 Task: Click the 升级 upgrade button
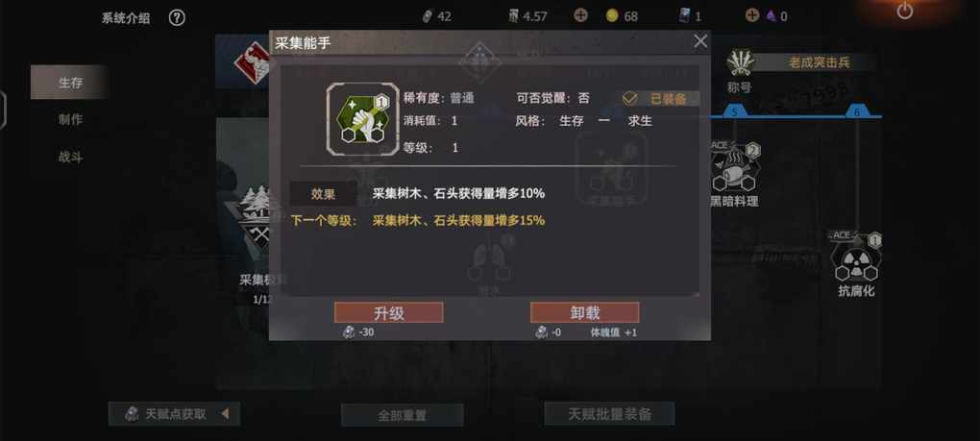389,313
